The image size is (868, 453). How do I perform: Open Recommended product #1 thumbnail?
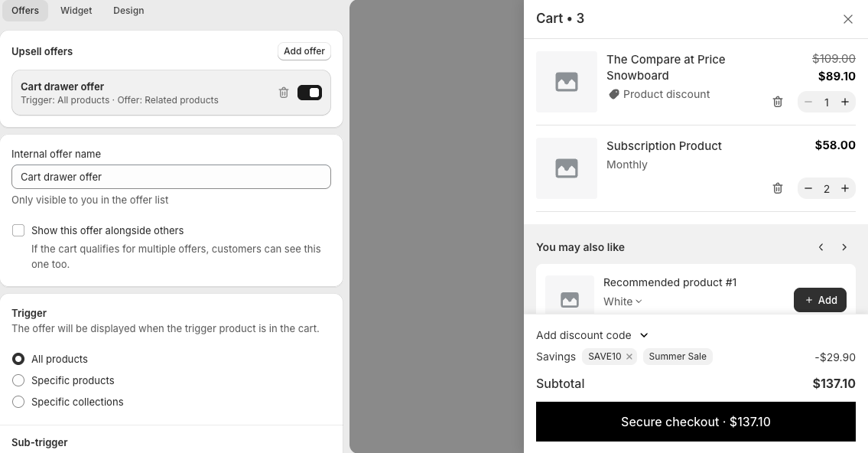(x=570, y=295)
